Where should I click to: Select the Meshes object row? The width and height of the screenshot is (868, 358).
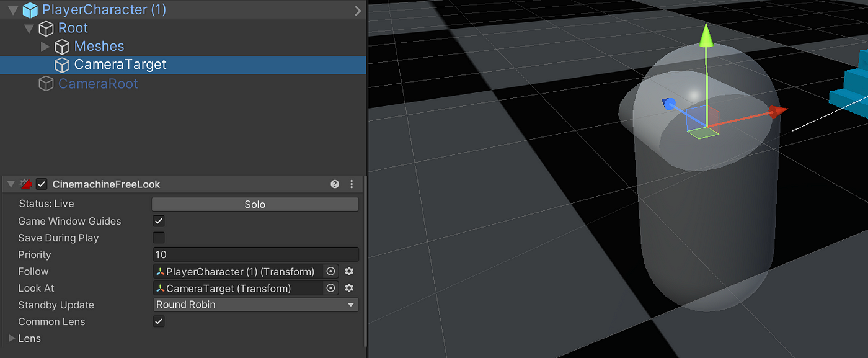click(183, 47)
